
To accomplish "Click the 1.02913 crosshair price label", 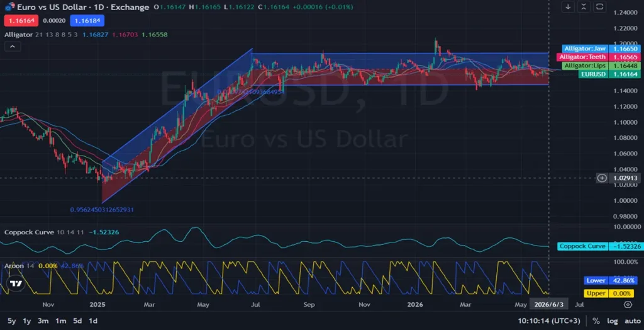I will 625,178.
